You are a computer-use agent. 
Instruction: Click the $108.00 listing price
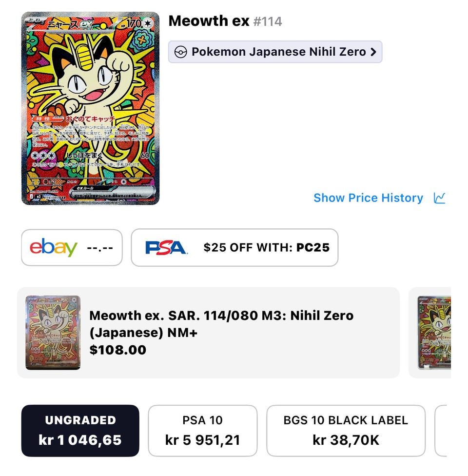coord(117,350)
